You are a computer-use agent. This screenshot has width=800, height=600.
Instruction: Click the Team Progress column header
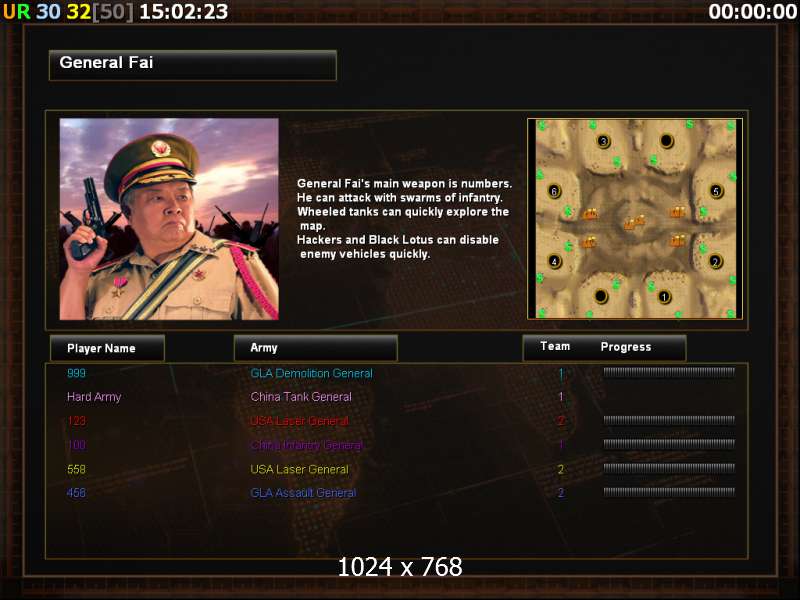point(604,347)
